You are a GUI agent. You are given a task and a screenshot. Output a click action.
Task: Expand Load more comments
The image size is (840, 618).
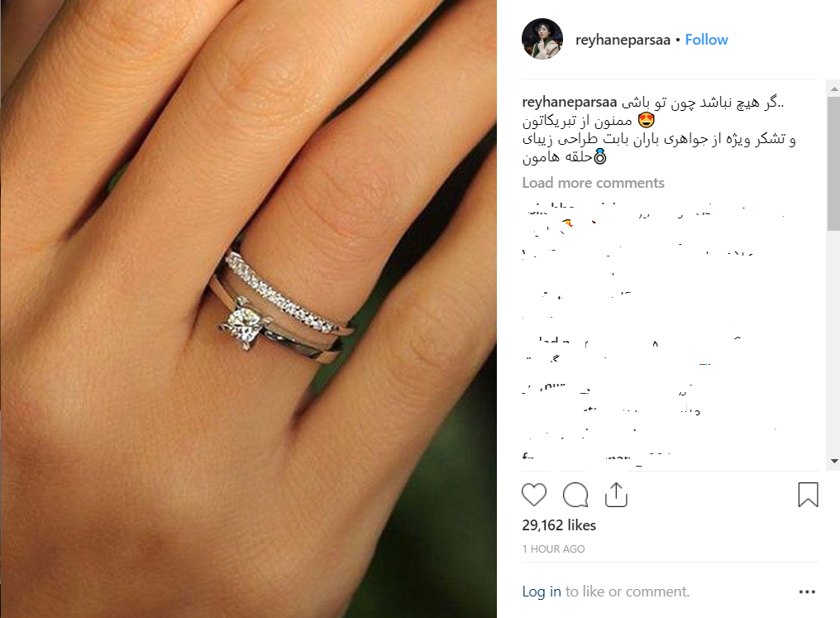[x=593, y=183]
